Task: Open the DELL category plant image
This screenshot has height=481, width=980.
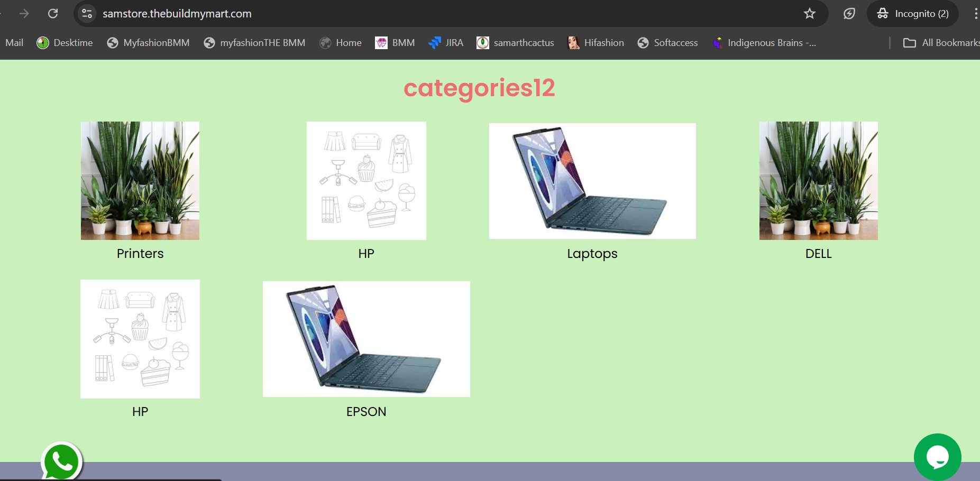Action: tap(819, 181)
